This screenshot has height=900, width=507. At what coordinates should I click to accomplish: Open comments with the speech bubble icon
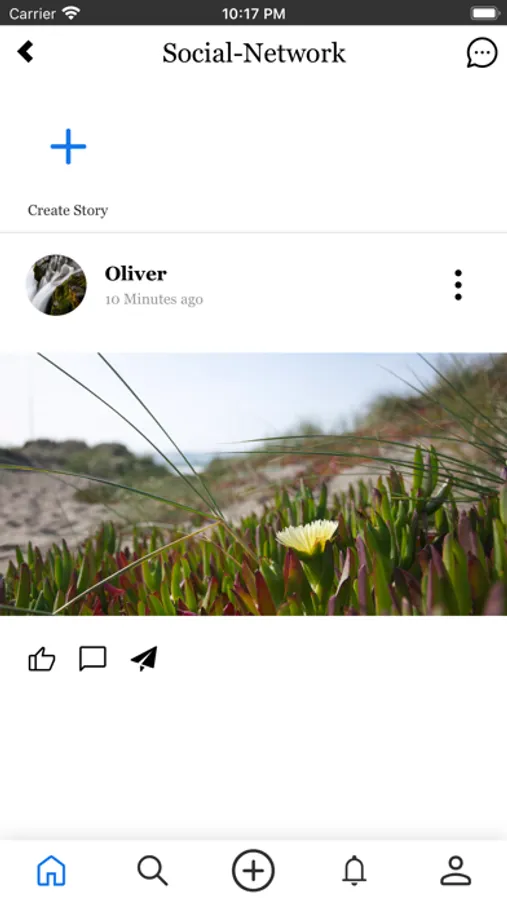(x=92, y=659)
